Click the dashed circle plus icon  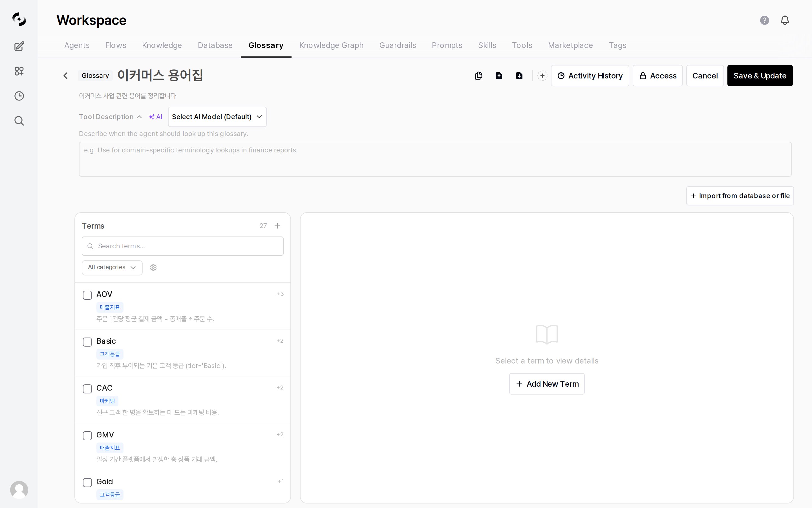coord(542,76)
